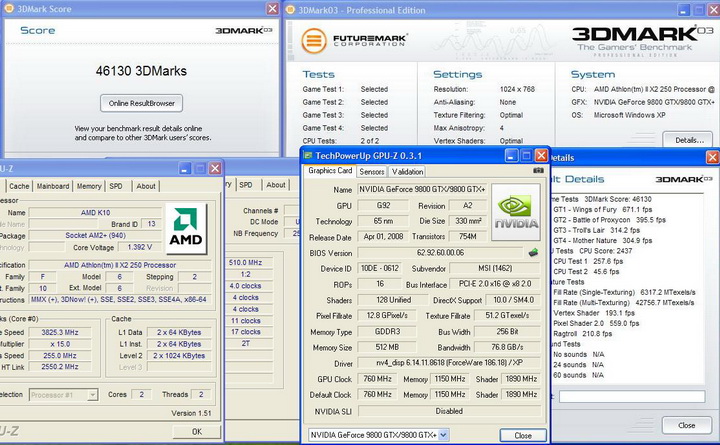
Task: Click the Shaders 128 Unified field
Action: coord(393,300)
